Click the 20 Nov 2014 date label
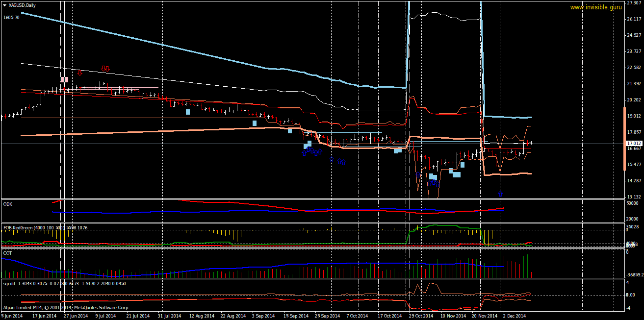Viewport: 644px width, 320px height. 484,316
